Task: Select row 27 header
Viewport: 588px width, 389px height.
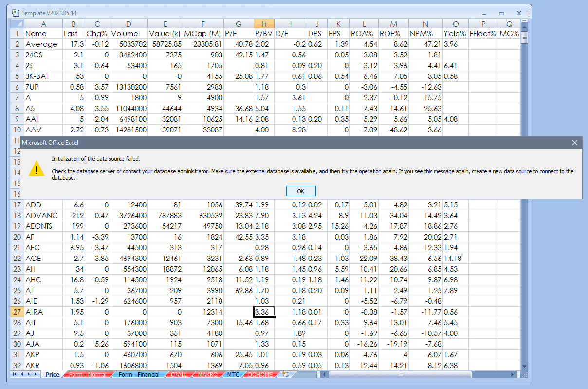Action: pos(17,312)
